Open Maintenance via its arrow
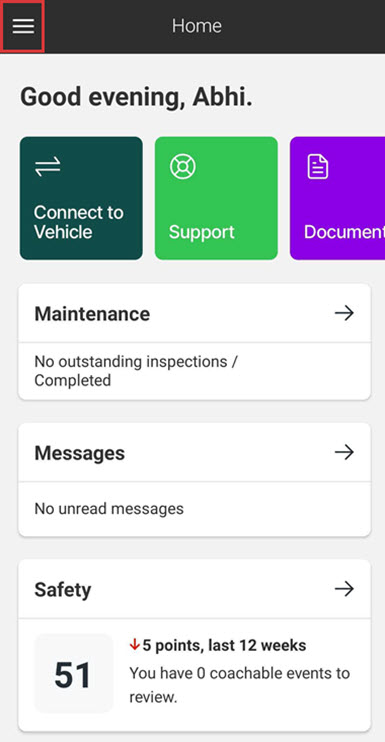The width and height of the screenshot is (385, 742). tap(344, 313)
